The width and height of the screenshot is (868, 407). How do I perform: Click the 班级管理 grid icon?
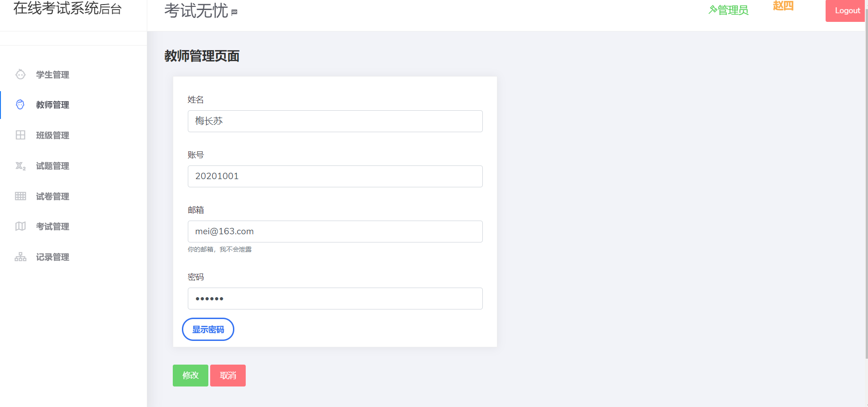tap(21, 135)
